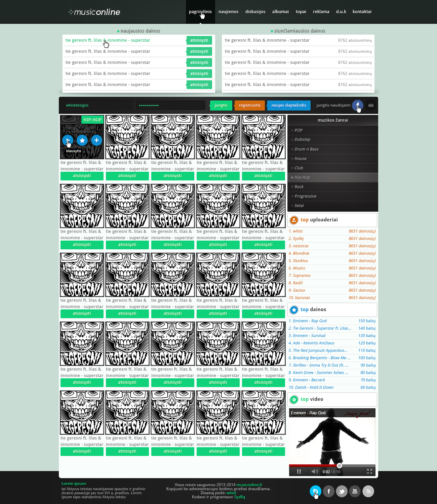The width and height of the screenshot is (437, 504).
Task: Open uploader '4. Blondinė'
Action: (299, 253)
